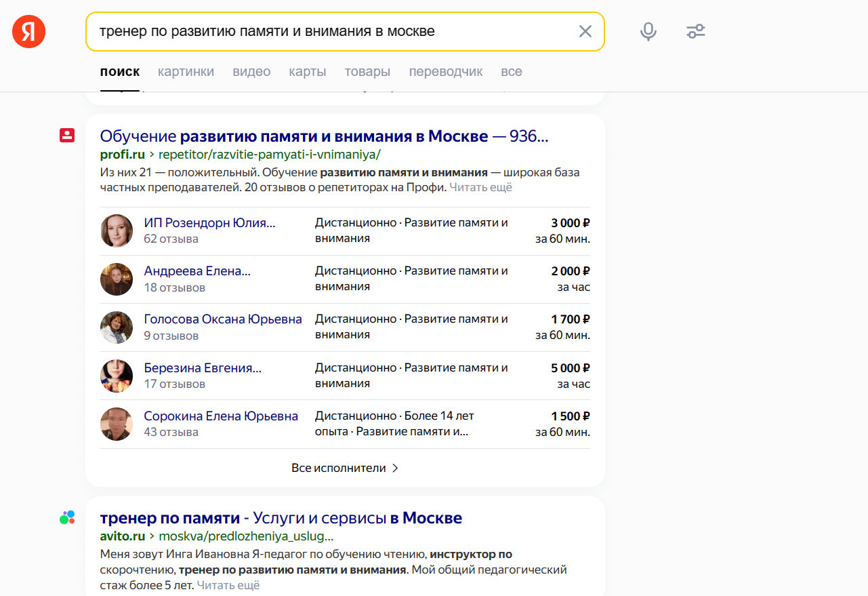Viewport: 868px width, 596px height.
Task: Switch to the картинки tab
Action: pos(186,71)
